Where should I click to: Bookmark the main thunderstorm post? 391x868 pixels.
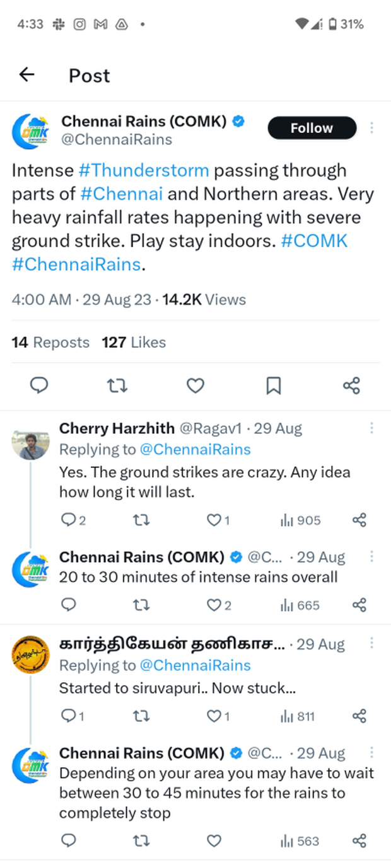(273, 385)
